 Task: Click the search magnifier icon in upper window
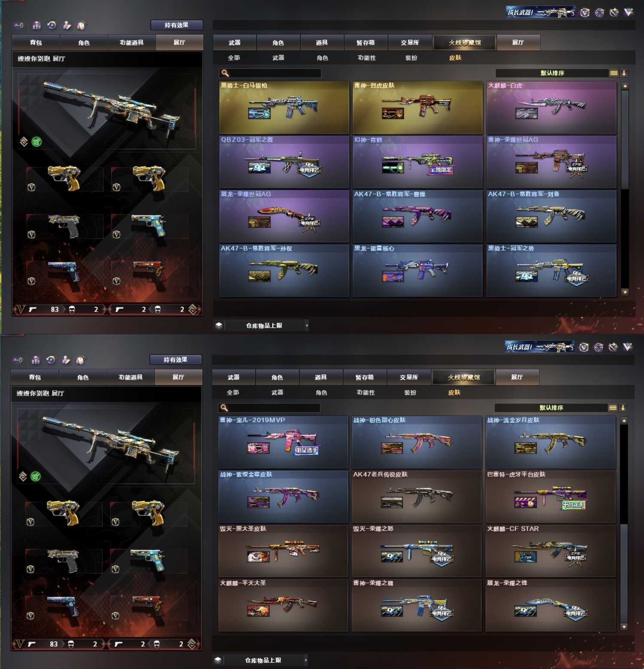pos(225,73)
